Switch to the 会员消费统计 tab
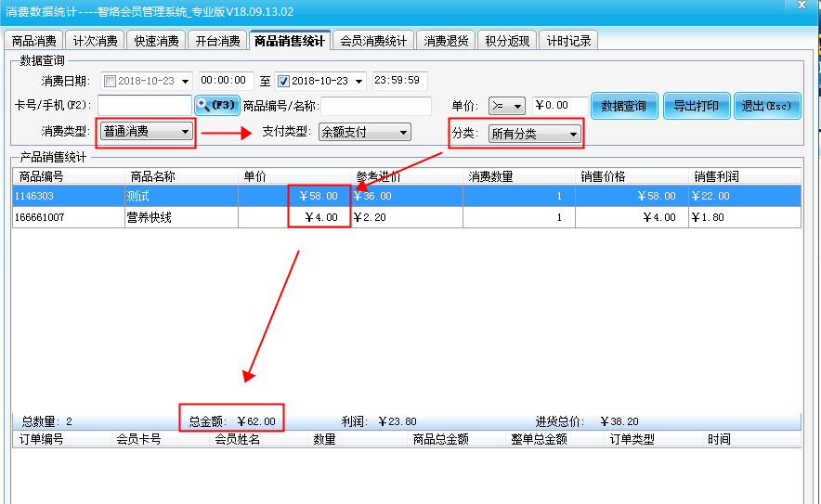Screen dimensions: 821x504 (x=373, y=41)
